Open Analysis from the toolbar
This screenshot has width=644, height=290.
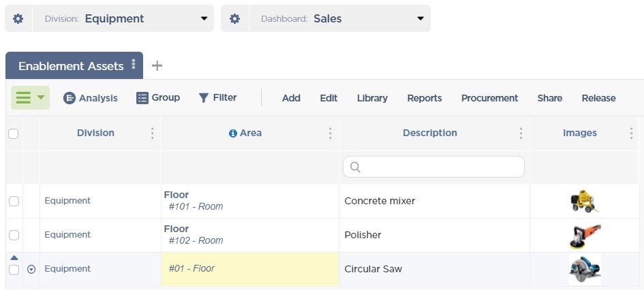pos(91,98)
